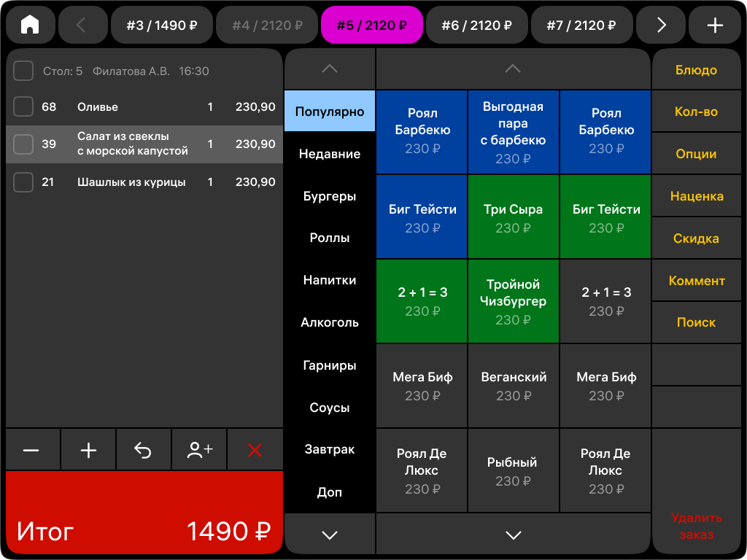This screenshot has width=747, height=560.
Task: Click the plus quantity icon in bottom toolbar
Action: click(x=88, y=450)
